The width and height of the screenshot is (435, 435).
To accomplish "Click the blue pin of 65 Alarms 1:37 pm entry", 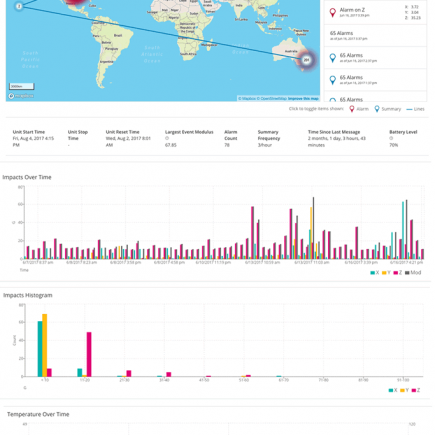I will [x=332, y=80].
